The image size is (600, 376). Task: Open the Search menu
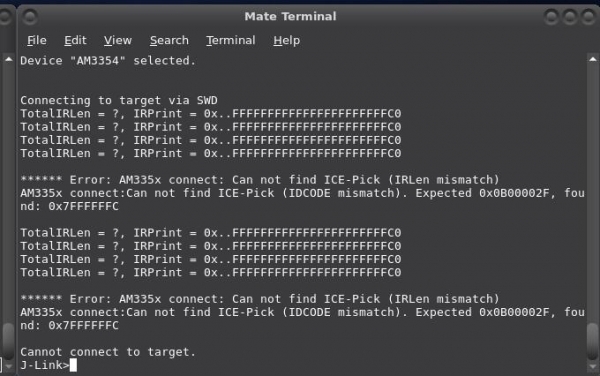click(169, 40)
